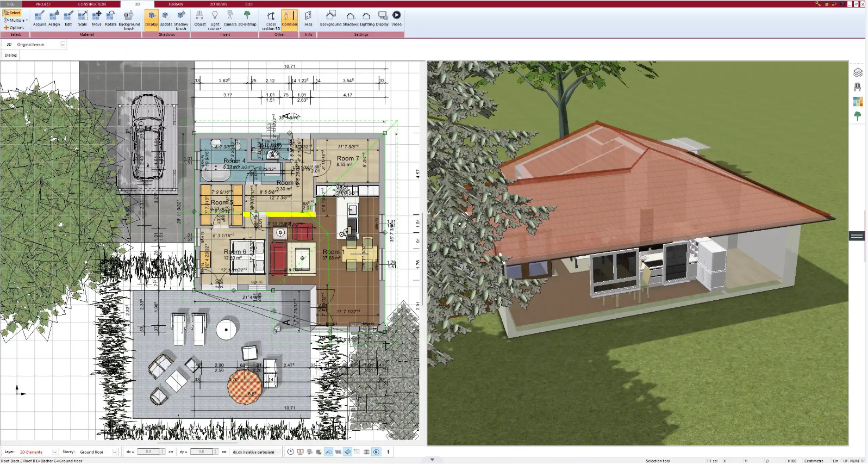Open the Background brush tool

129,19
